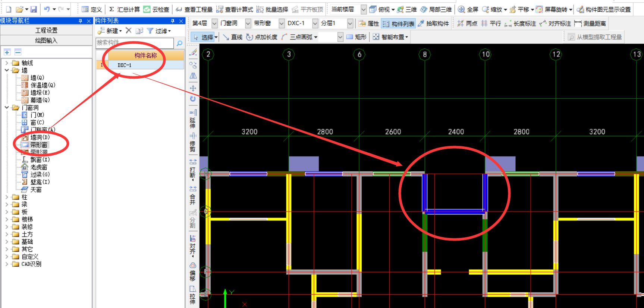Save the project using the floppy disk icon
The width and height of the screenshot is (644, 308).
tap(34, 9)
